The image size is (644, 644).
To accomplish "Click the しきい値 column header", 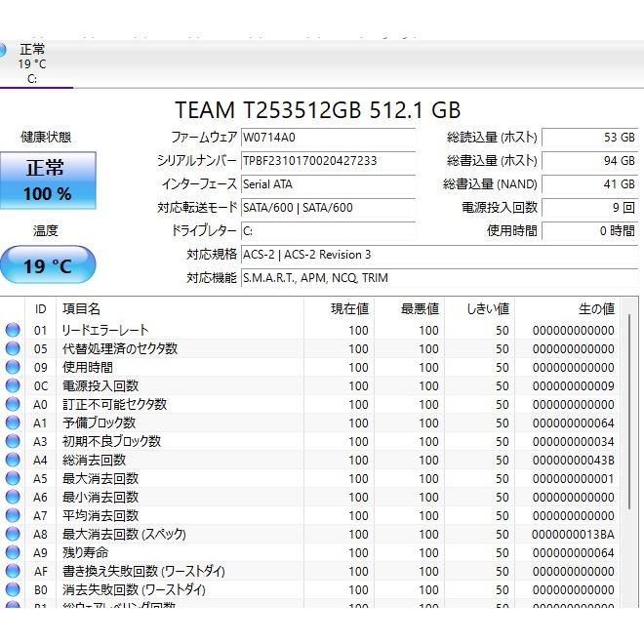I will [x=479, y=309].
